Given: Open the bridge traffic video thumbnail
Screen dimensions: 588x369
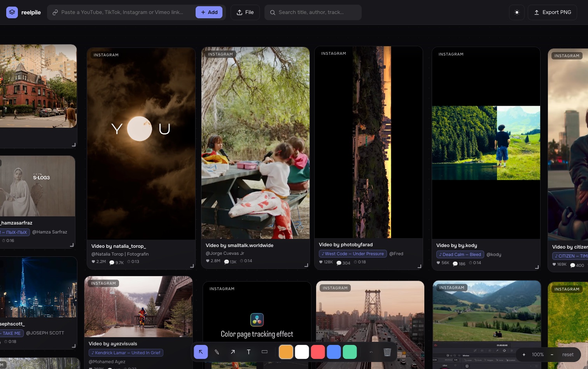Looking at the screenshot, I should pyautogui.click(x=370, y=325).
